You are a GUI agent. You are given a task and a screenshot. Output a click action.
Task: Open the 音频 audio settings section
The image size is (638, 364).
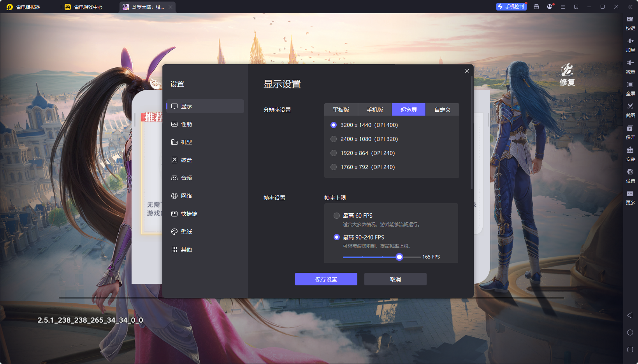pos(205,178)
